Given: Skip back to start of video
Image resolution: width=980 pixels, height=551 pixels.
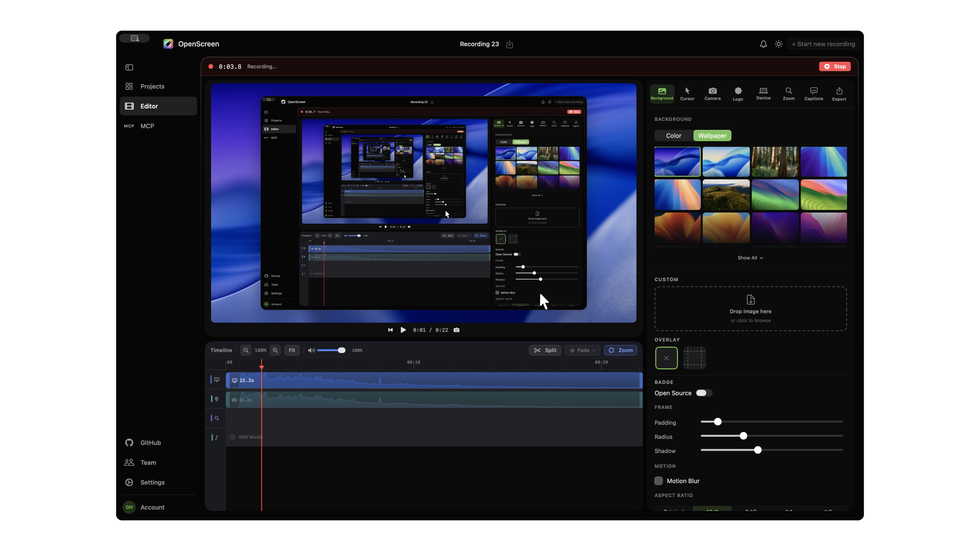Looking at the screenshot, I should point(390,330).
